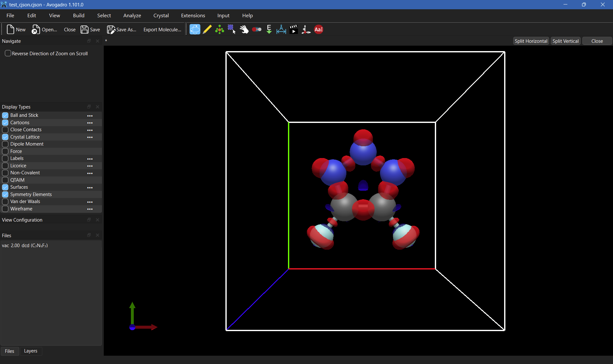
Task: Select the Measure distance tool
Action: 281,29
